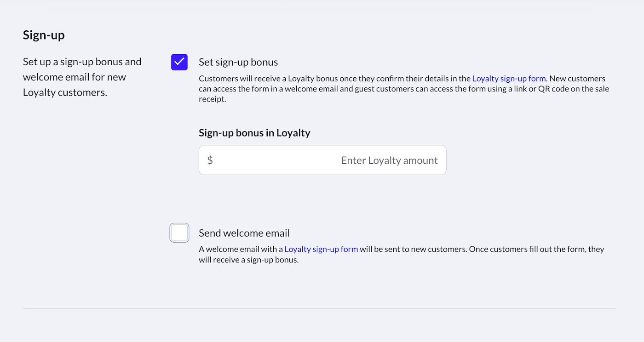Image resolution: width=644 pixels, height=342 pixels.
Task: Click the "Enter Loyalty amount" placeholder text
Action: 389,160
